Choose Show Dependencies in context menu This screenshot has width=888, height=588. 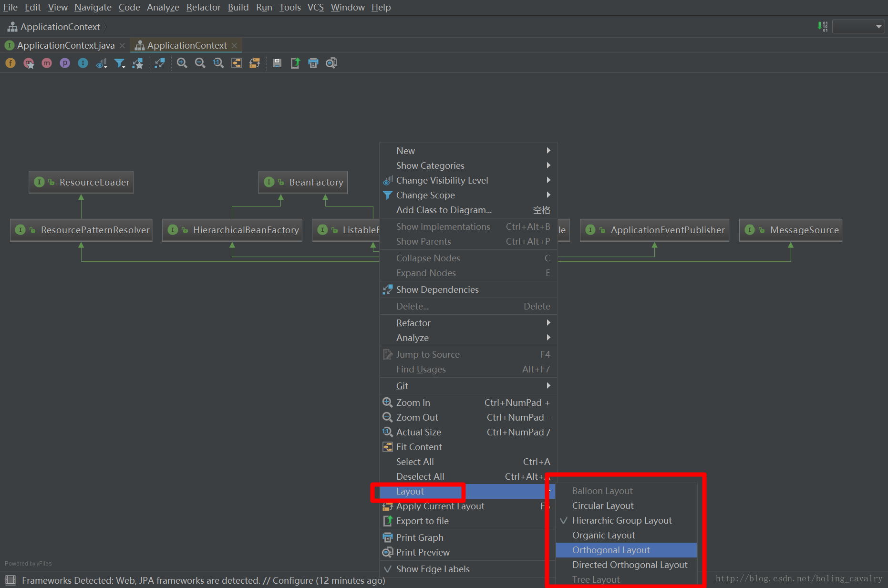click(x=468, y=289)
